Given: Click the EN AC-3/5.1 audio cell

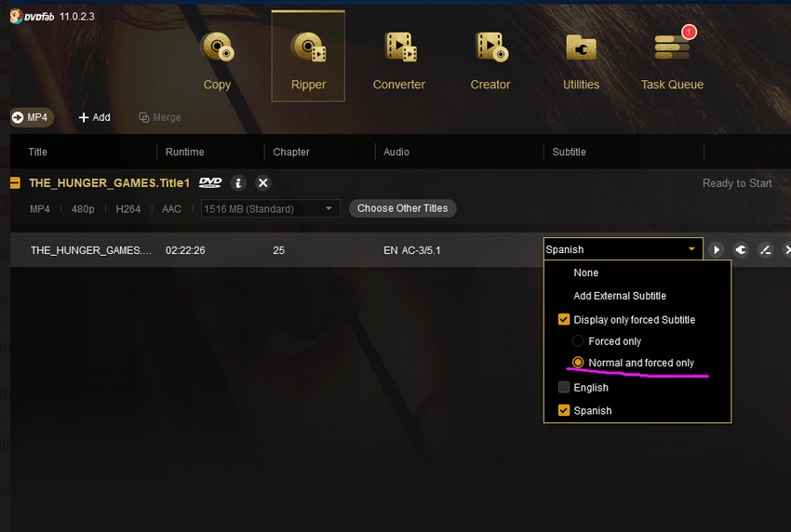Looking at the screenshot, I should pos(411,250).
